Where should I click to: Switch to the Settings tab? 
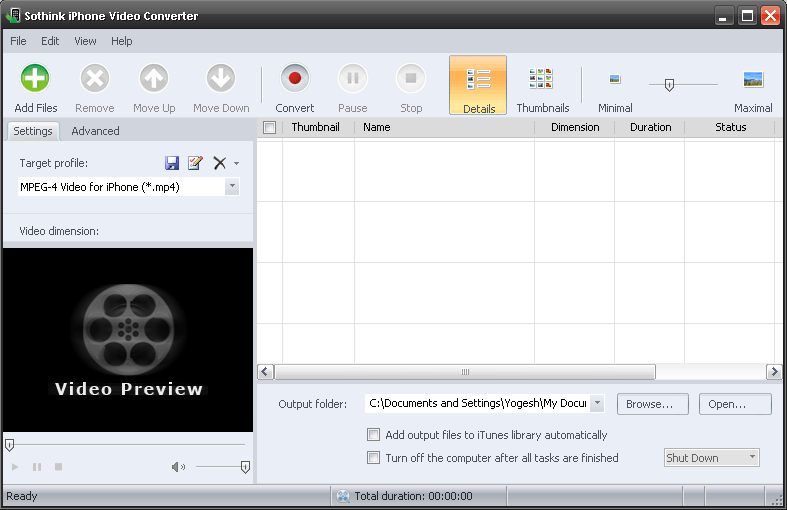pos(33,131)
